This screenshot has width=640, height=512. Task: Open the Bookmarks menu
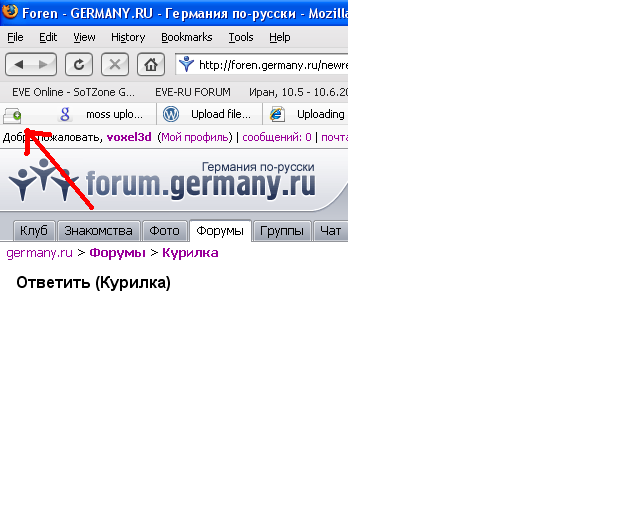point(187,37)
